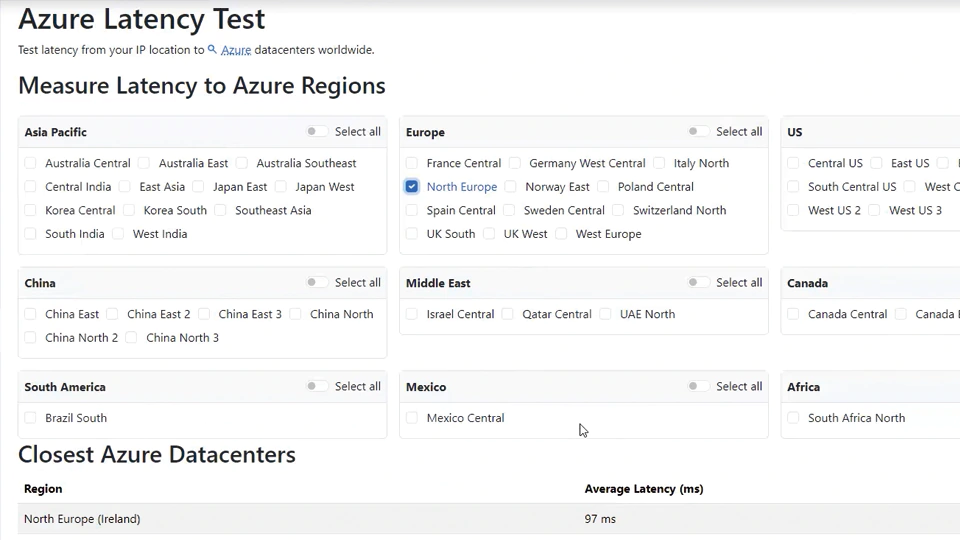Toggle Select all for South America

click(317, 386)
